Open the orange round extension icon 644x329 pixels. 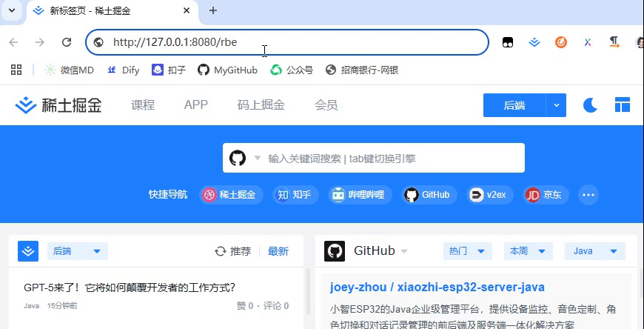click(x=561, y=42)
